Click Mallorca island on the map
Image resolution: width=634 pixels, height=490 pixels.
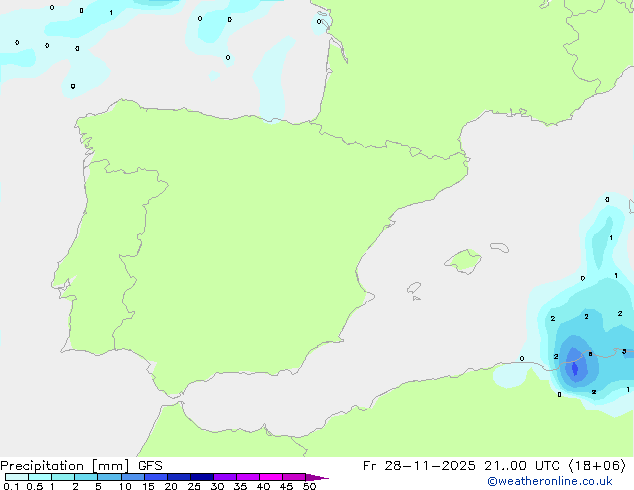[464, 261]
